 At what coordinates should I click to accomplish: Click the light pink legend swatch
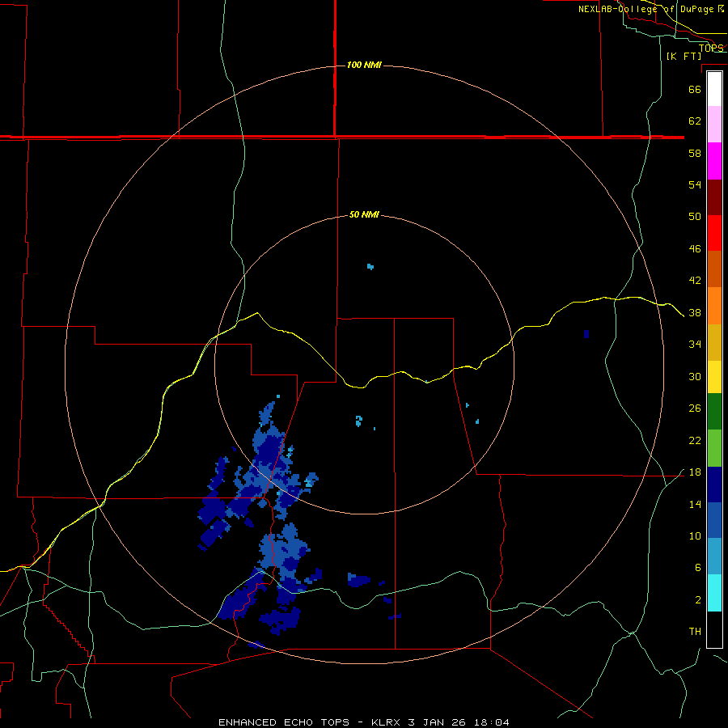pos(714,125)
